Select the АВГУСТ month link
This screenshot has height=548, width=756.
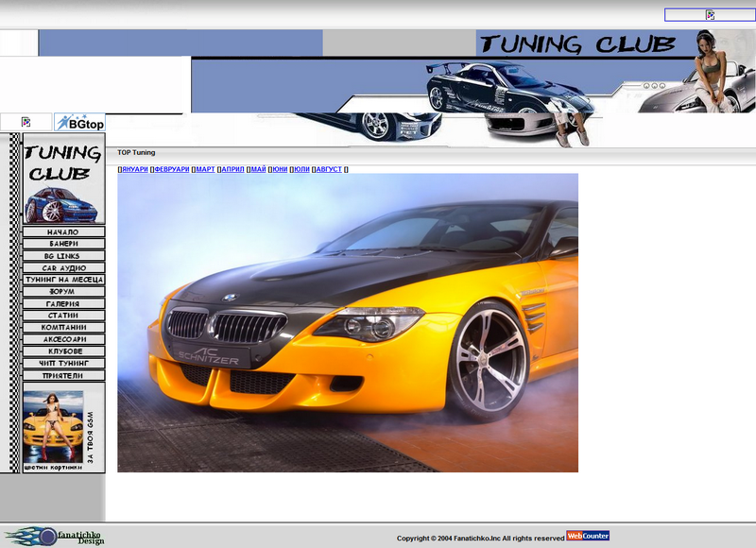pyautogui.click(x=328, y=169)
